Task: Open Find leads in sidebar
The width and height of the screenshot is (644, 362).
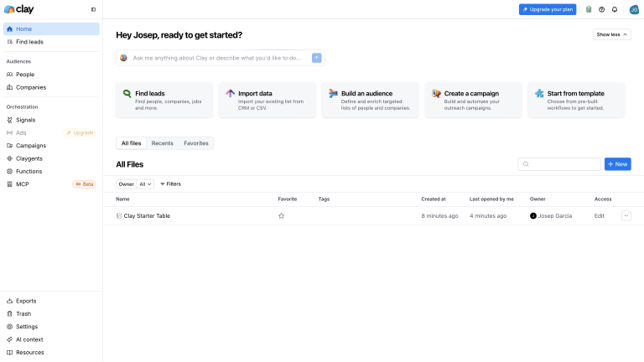Action: 51,42
